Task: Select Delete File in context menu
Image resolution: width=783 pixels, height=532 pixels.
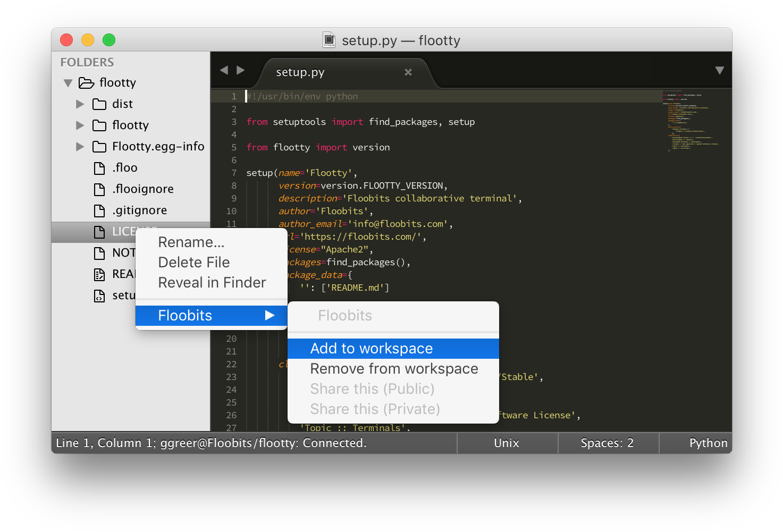Action: 194,263
